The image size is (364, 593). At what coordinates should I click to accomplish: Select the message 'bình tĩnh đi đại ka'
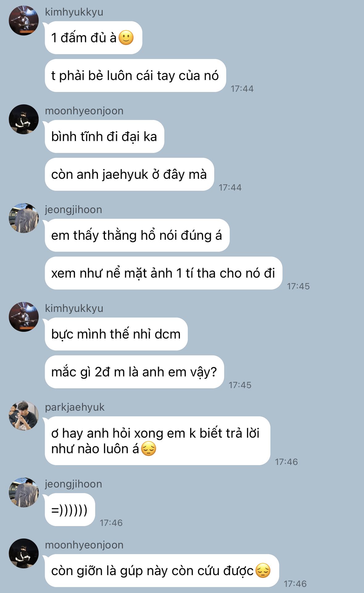click(x=104, y=136)
